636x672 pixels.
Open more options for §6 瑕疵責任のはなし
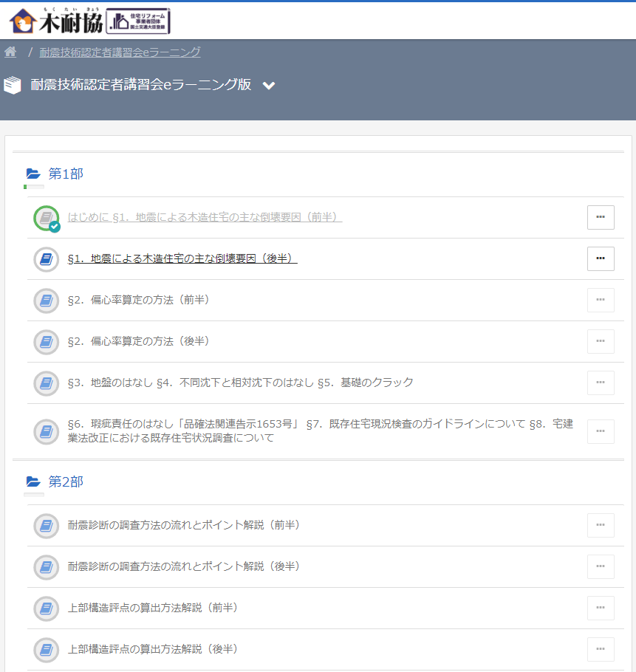pyautogui.click(x=601, y=431)
